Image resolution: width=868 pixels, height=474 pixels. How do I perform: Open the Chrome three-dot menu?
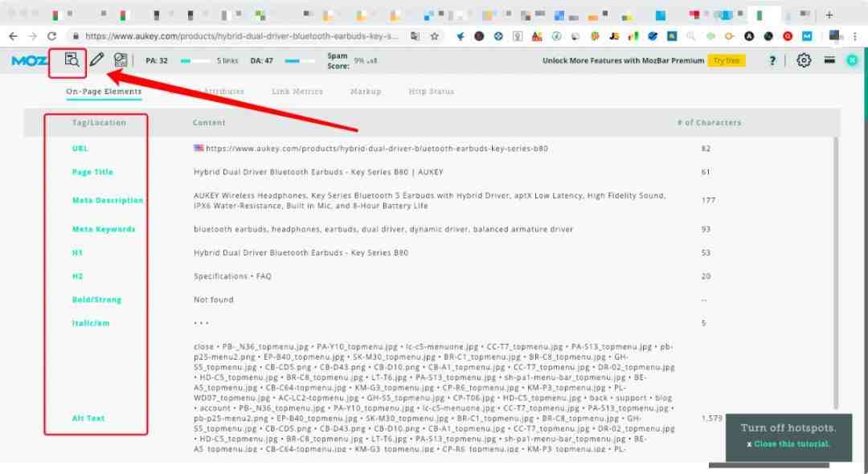tap(856, 36)
